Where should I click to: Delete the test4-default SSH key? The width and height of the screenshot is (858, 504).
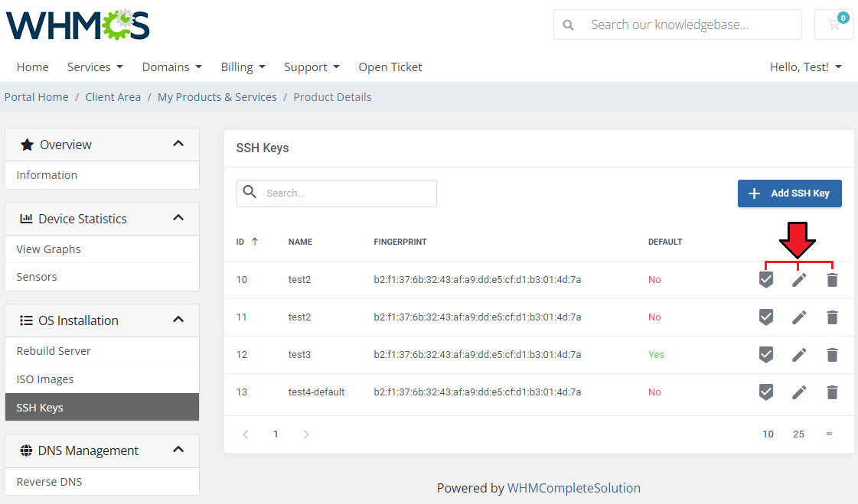[x=832, y=392]
